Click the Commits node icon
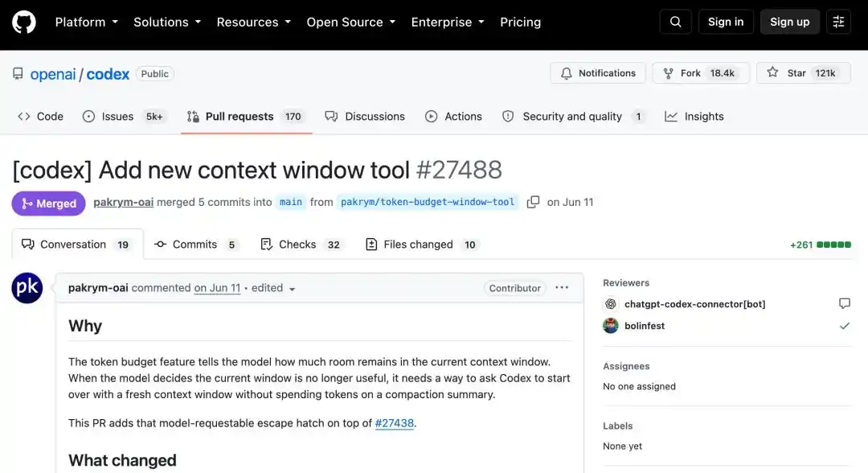 coord(160,245)
